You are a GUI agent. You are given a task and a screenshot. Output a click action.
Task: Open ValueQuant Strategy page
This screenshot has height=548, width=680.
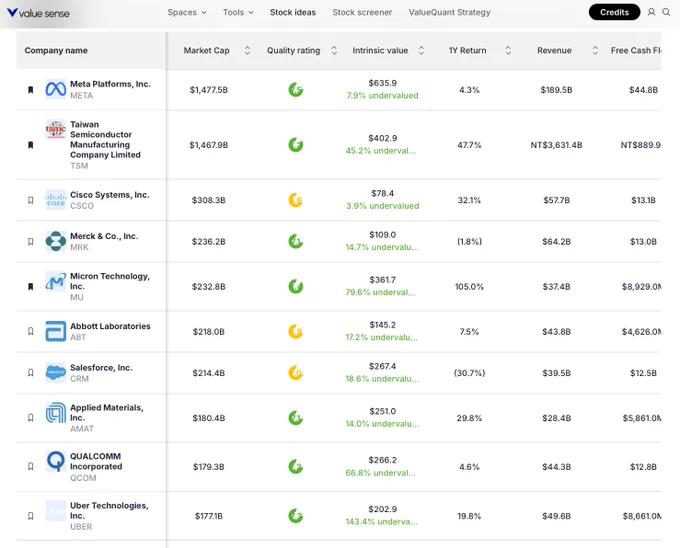point(449,13)
